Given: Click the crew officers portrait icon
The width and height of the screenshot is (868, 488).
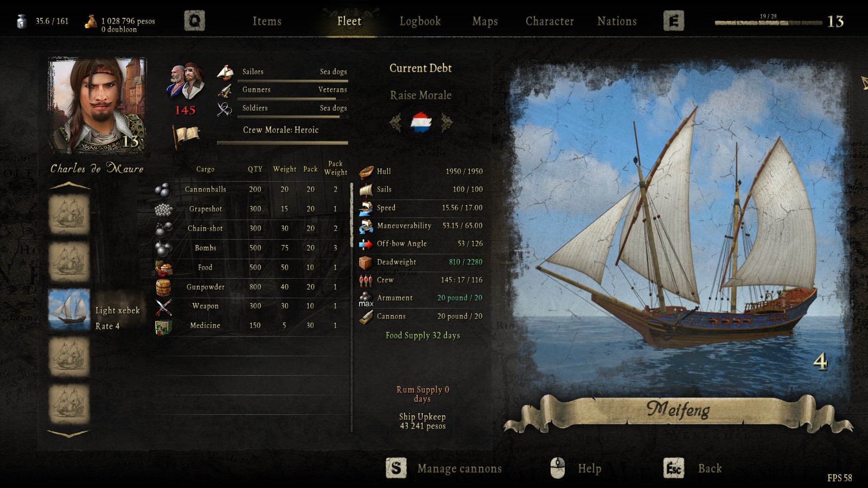Looking at the screenshot, I should 186,82.
